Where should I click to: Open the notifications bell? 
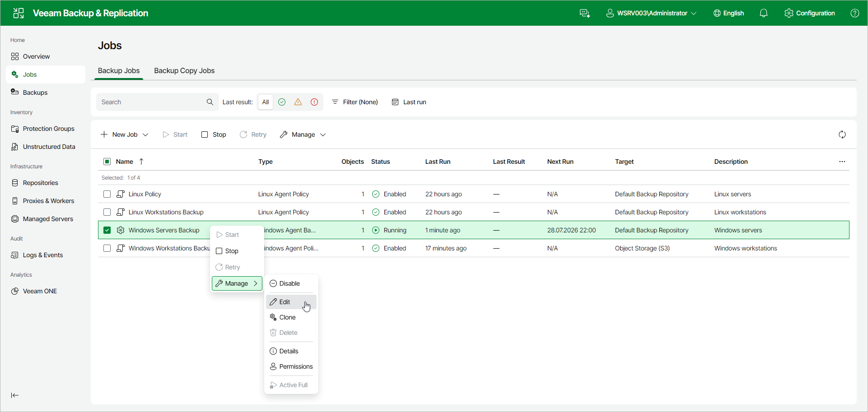tap(764, 13)
